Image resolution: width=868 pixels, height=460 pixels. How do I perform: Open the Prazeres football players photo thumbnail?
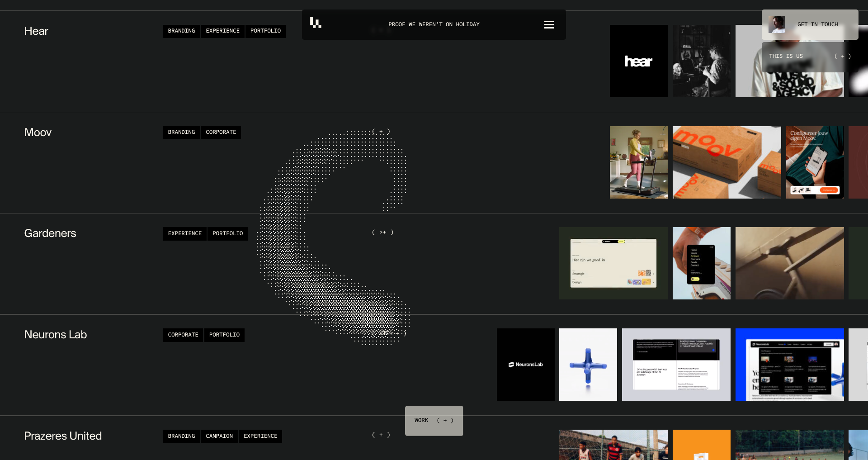pyautogui.click(x=613, y=445)
